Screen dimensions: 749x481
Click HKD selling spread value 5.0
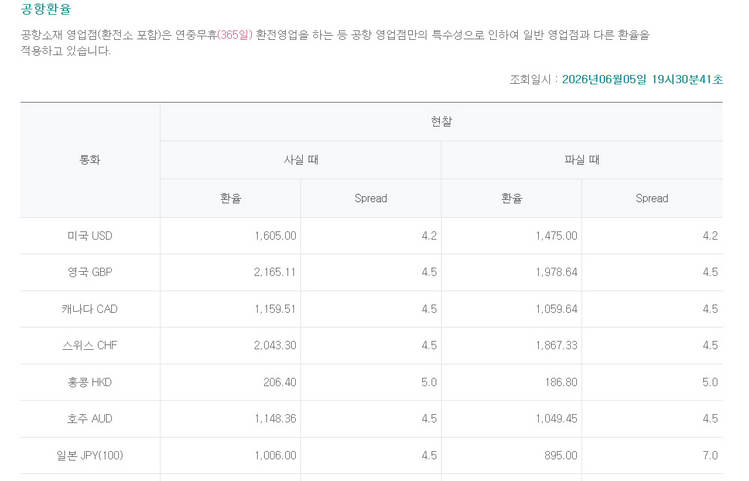(x=710, y=382)
